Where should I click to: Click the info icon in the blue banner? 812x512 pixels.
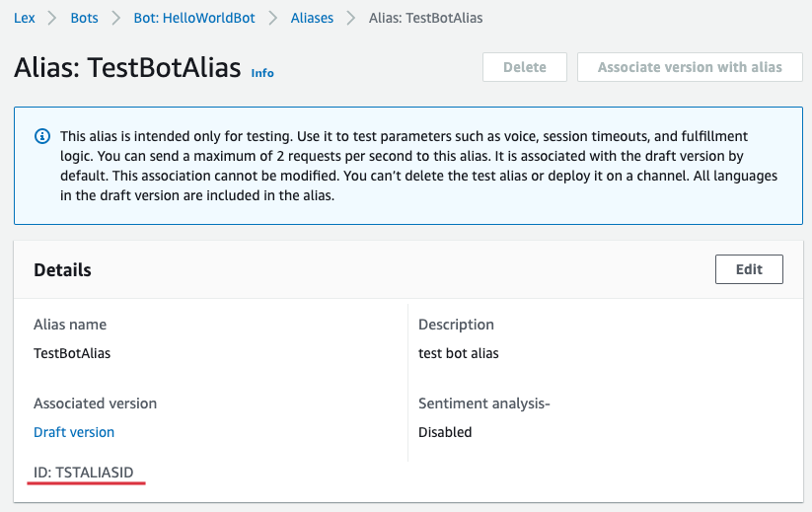(41, 136)
